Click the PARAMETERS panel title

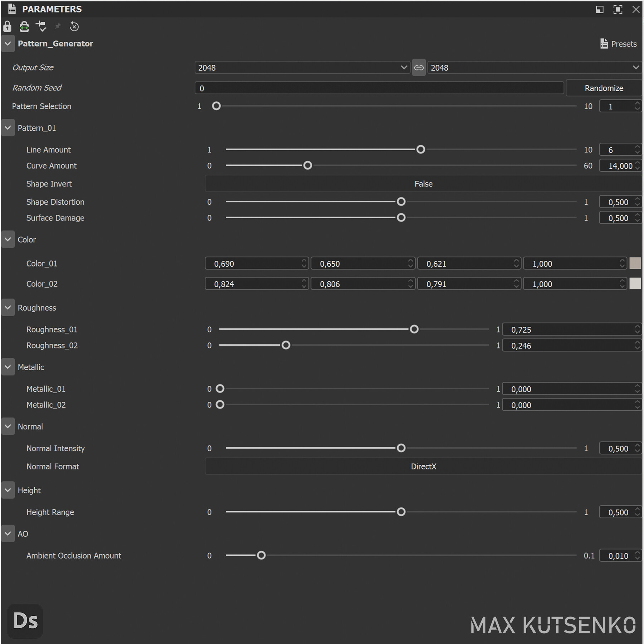pyautogui.click(x=52, y=9)
